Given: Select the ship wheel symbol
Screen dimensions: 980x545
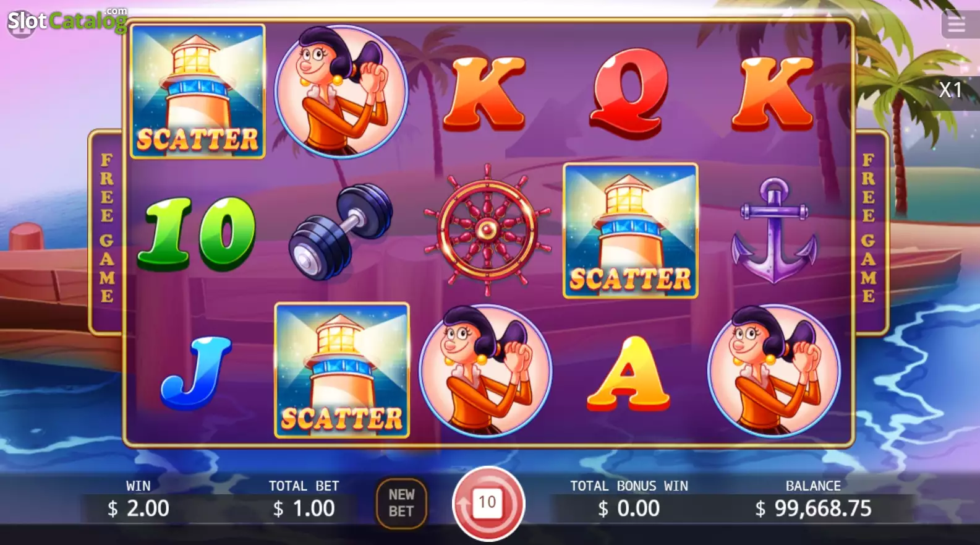Looking at the screenshot, I should coord(487,230).
